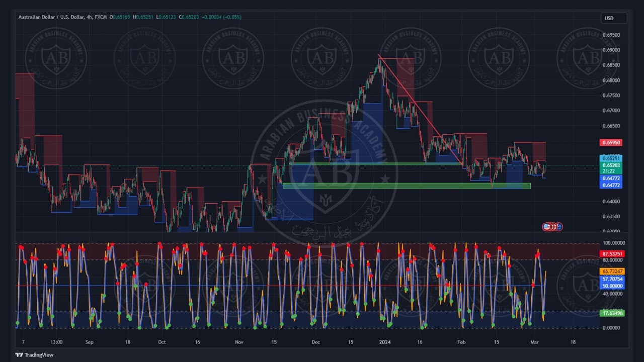Open the US flag economic event marker
Viewport: 644px width, 362px height.
coord(546,227)
